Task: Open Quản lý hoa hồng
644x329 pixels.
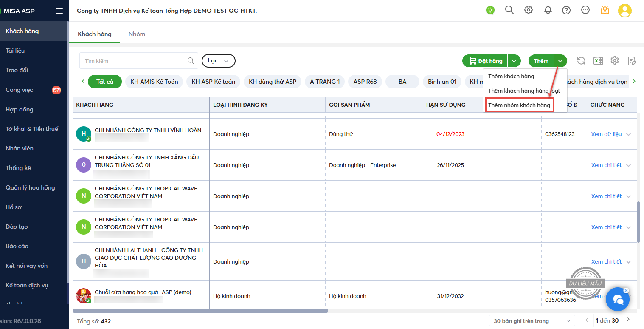Action: [x=34, y=187]
